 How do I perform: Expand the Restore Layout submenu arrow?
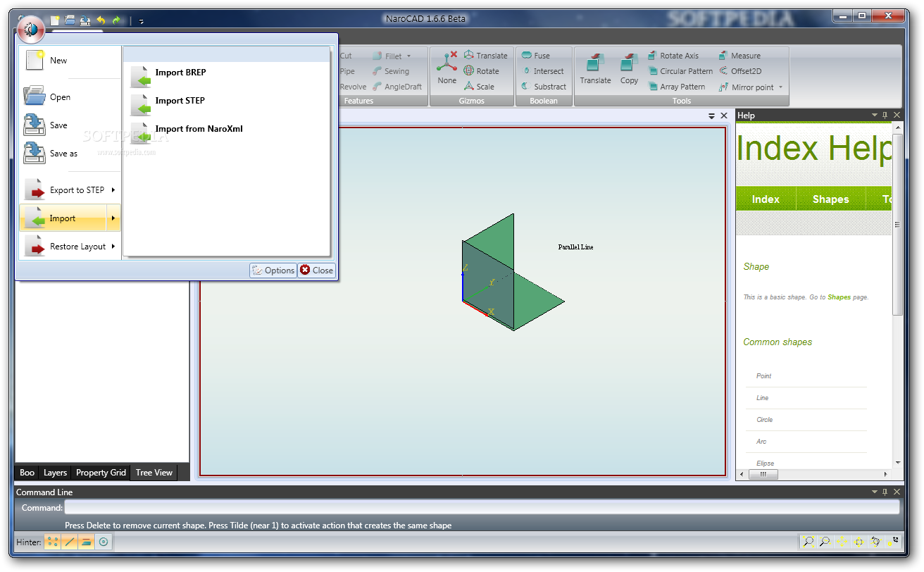click(x=113, y=247)
